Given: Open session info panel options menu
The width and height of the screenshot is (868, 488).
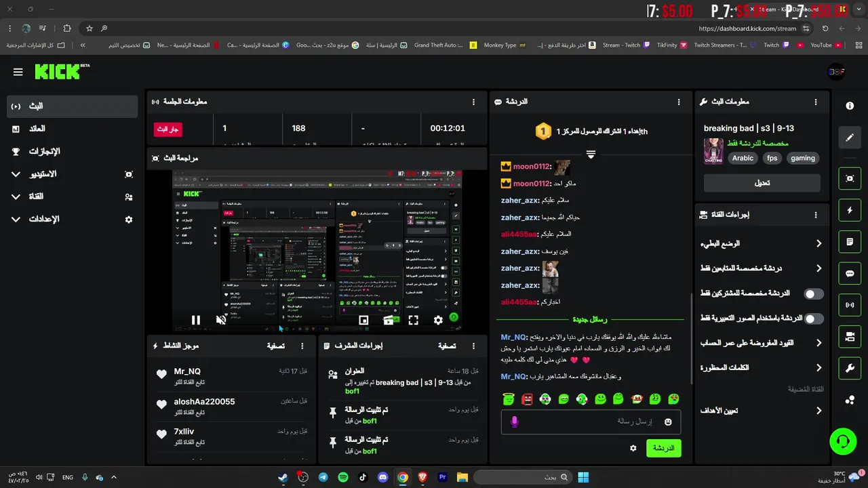Looking at the screenshot, I should pos(473,102).
